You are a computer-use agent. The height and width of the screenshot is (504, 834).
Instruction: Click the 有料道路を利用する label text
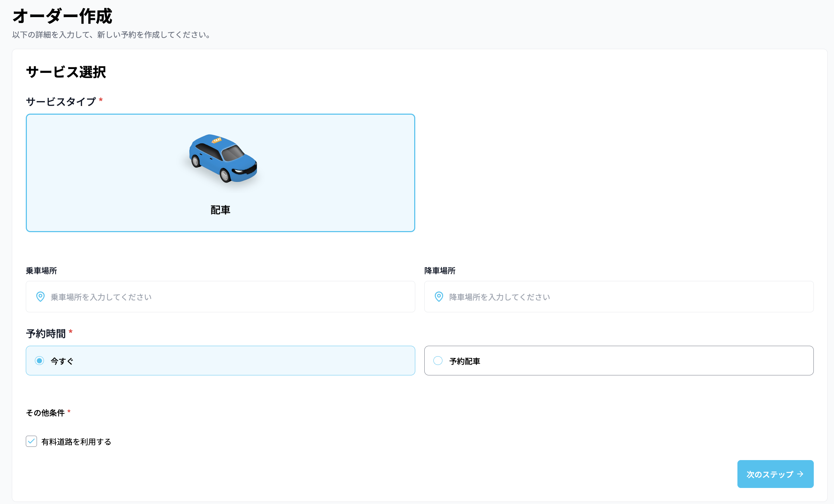click(76, 442)
